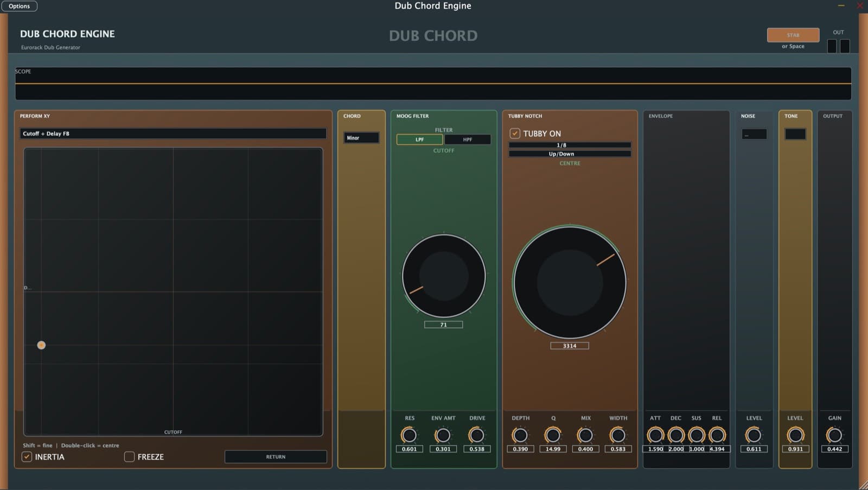Click the large Tubby CENTRE knob
The width and height of the screenshot is (868, 490).
570,282
